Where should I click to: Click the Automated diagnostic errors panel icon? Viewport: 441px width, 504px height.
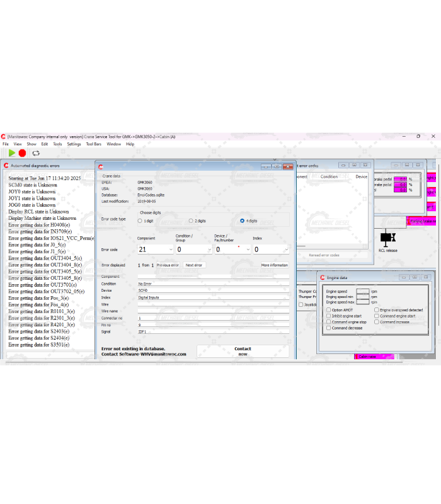click(6, 166)
